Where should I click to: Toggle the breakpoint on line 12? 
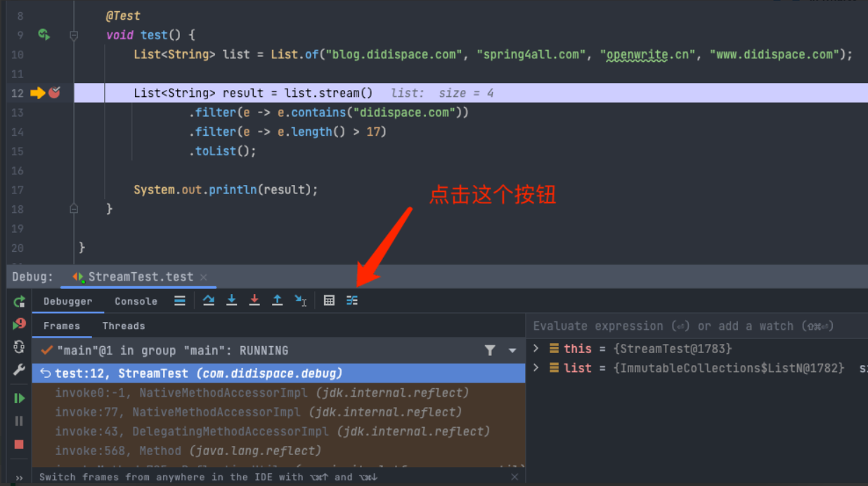[55, 93]
